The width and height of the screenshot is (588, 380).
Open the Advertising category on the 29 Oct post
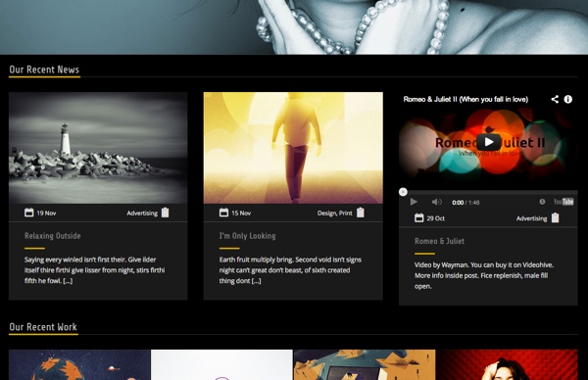click(531, 218)
